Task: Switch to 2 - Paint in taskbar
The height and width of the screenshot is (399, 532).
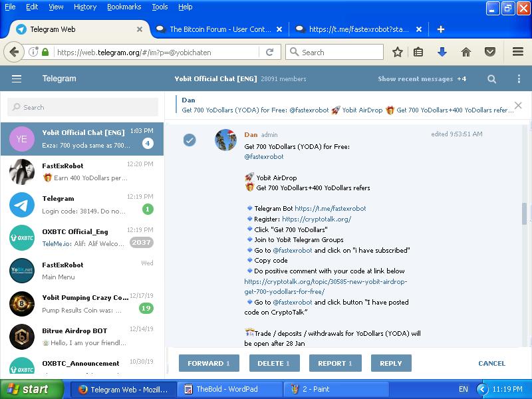Action: point(336,389)
